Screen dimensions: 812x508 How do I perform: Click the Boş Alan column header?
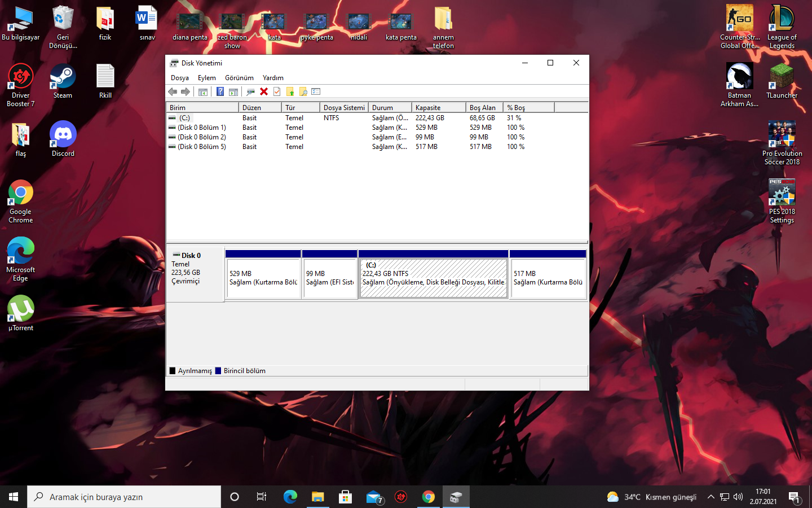pos(484,107)
